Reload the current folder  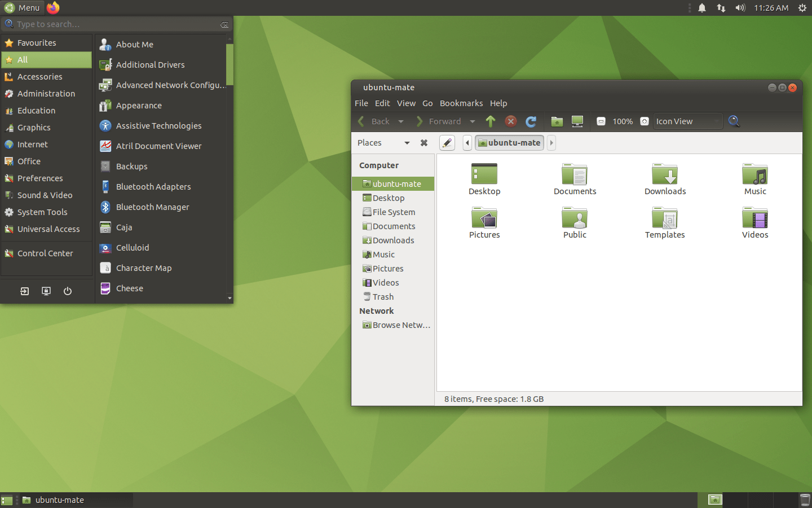pyautogui.click(x=531, y=121)
